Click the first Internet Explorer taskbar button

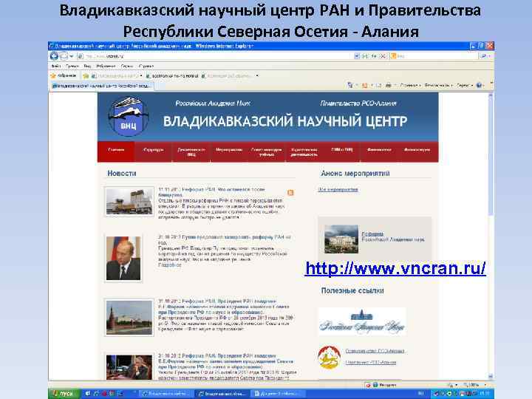[x=167, y=394]
